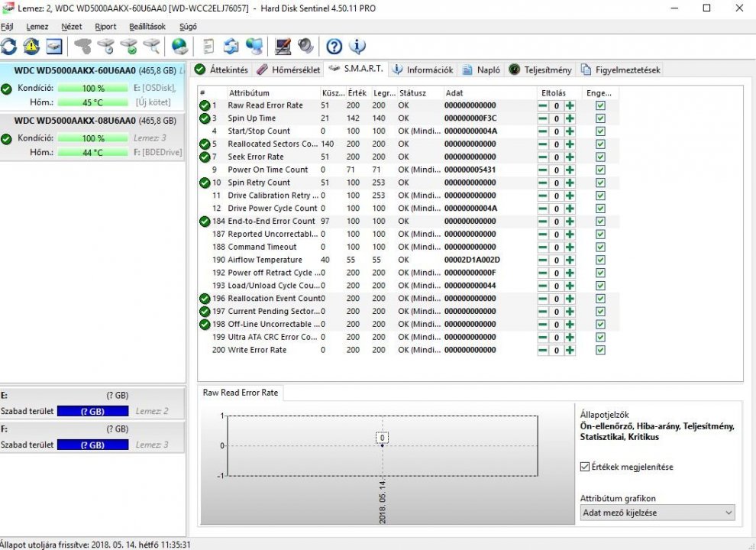Click the blue-framed disk drive toolbar icon
The height and width of the screenshot is (550, 756).
click(x=54, y=47)
